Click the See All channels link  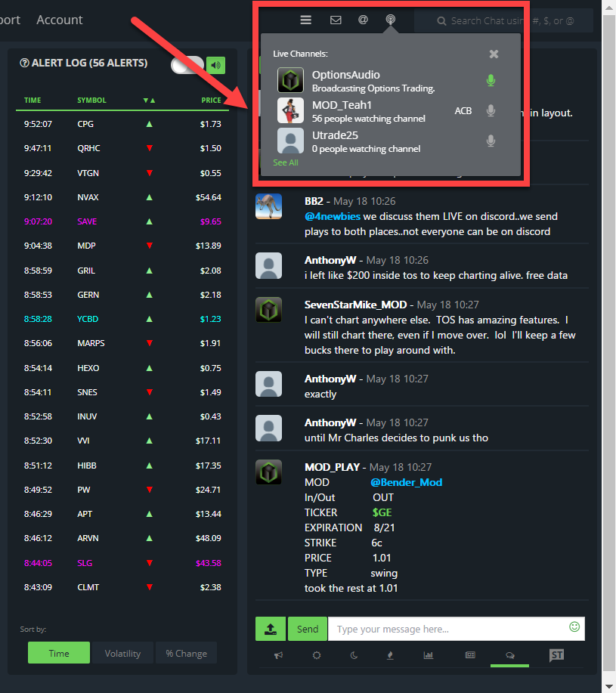point(286,162)
